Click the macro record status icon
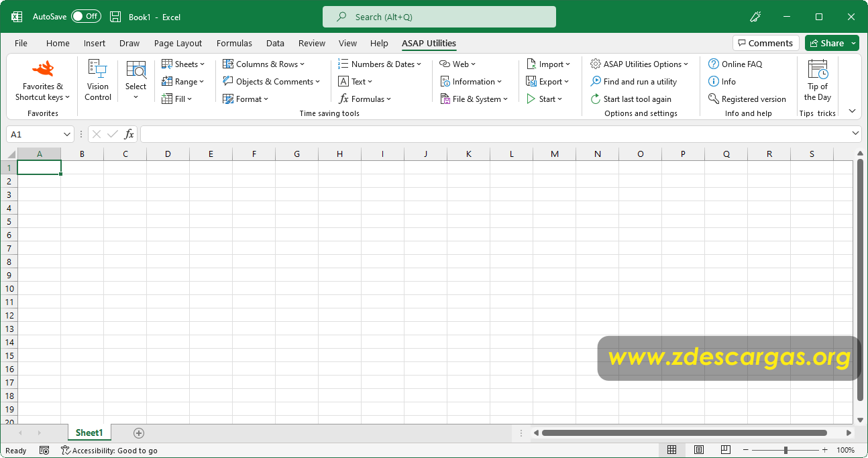 [44, 451]
